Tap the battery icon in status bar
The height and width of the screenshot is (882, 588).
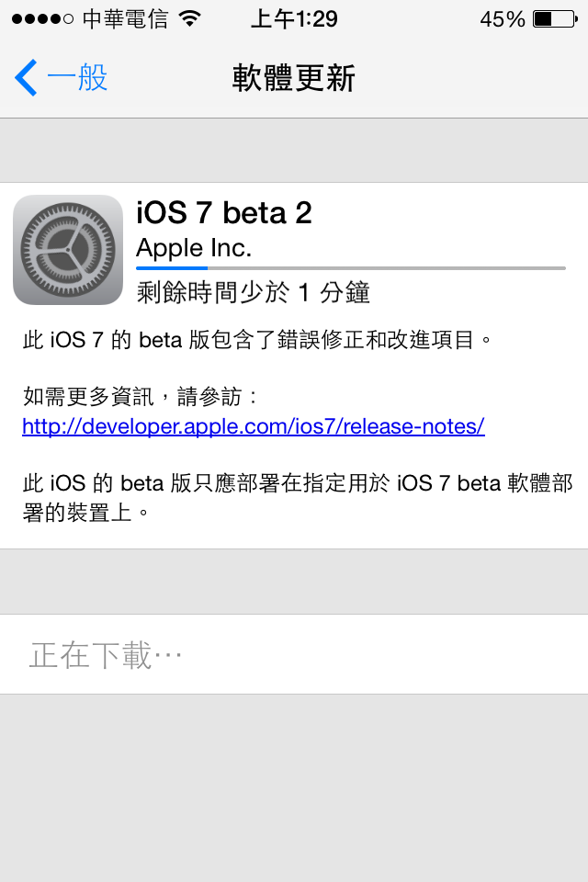click(x=555, y=19)
